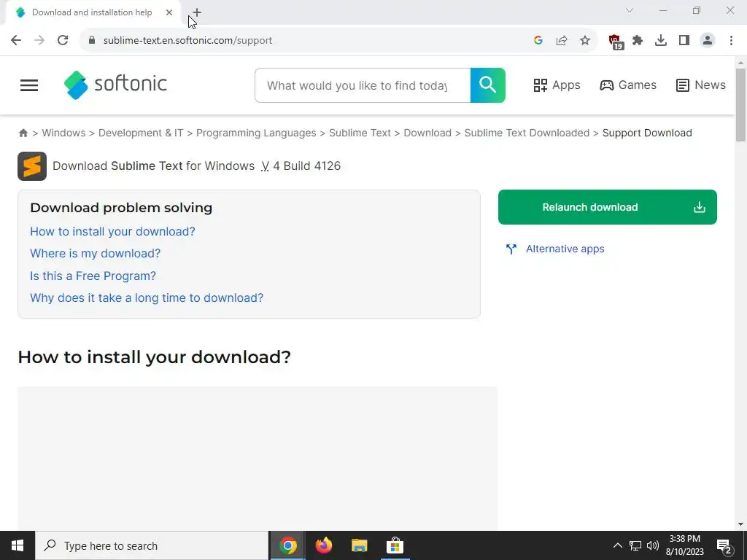This screenshot has height=560, width=747.
Task: Open a new tab
Action: pyautogui.click(x=197, y=12)
